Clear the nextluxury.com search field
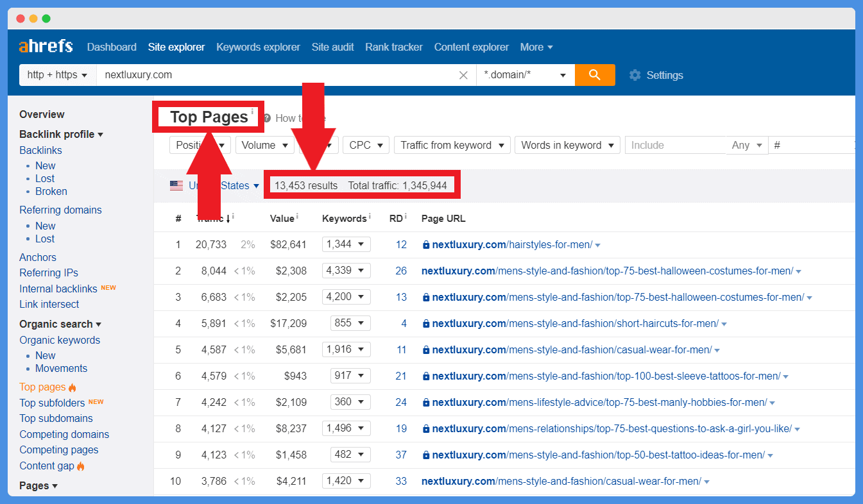Viewport: 863px width, 504px height. [463, 75]
